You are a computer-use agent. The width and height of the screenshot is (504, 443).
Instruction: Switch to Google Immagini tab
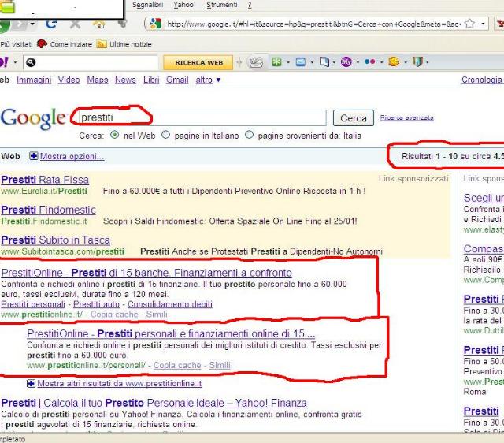tap(34, 80)
